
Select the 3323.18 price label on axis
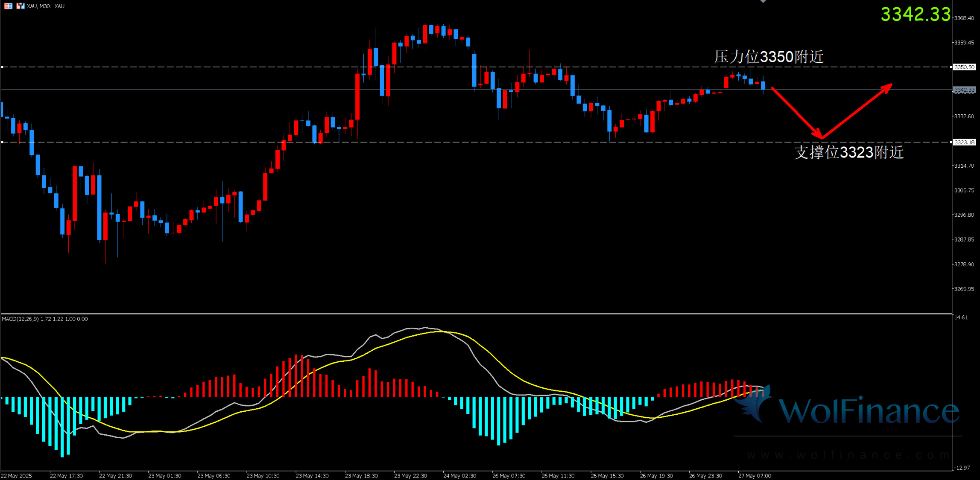tap(965, 142)
